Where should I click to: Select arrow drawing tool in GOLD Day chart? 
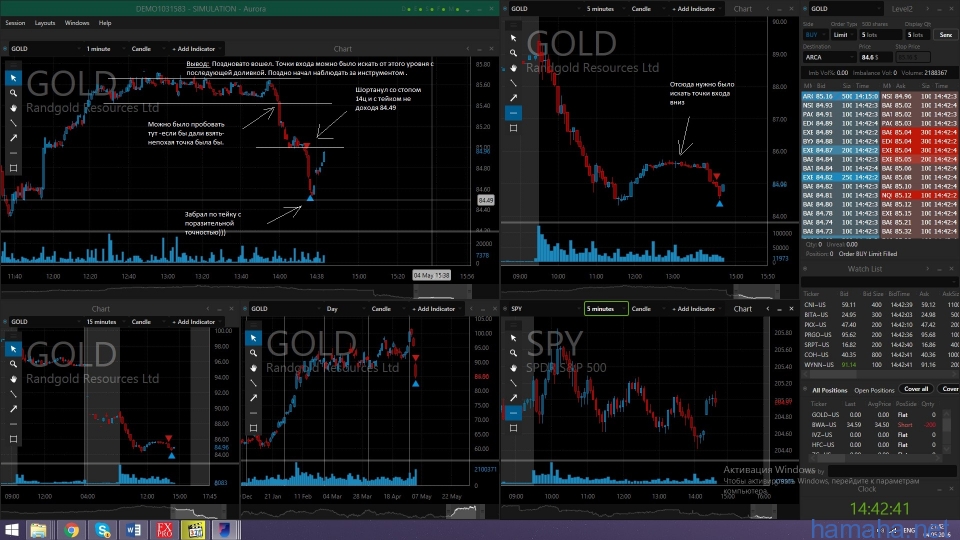coord(253,398)
